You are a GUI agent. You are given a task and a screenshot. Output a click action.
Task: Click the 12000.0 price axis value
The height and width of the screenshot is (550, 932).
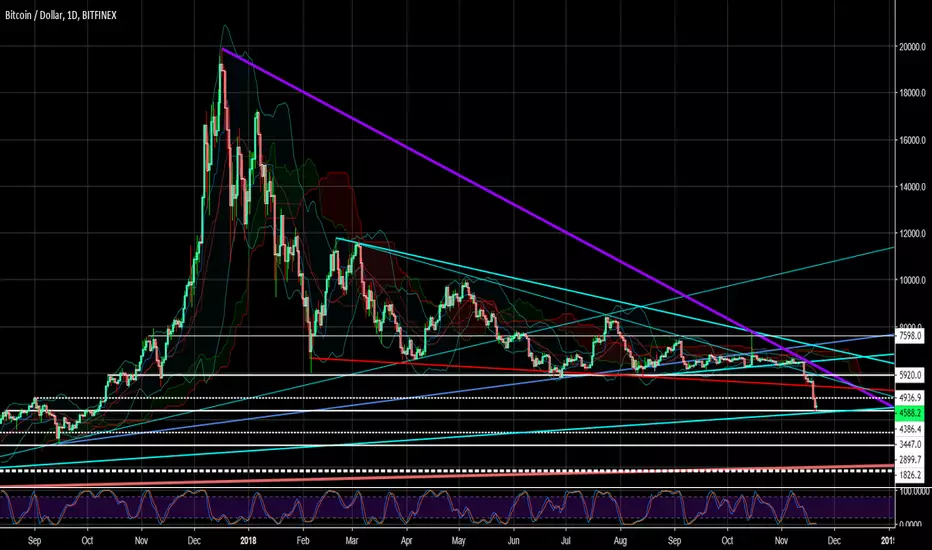[912, 234]
